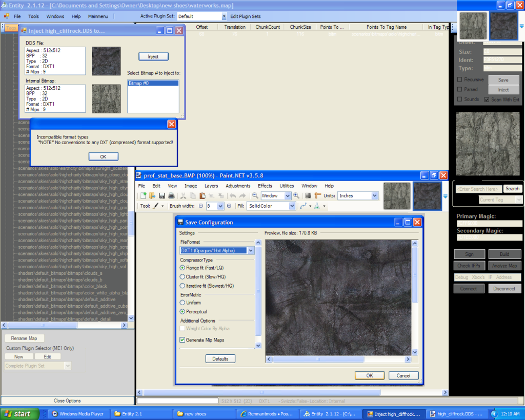This screenshot has width=525, height=420.
Task: Enable the Parsed checkbox in Entity
Action: point(460,89)
